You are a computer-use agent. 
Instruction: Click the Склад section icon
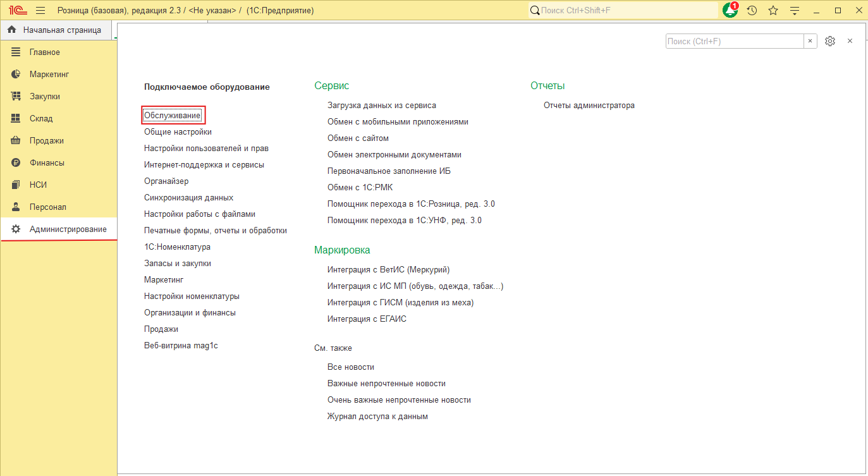pyautogui.click(x=16, y=118)
